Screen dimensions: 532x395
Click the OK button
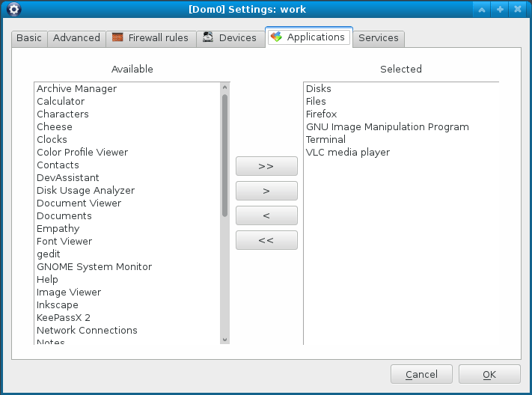[x=489, y=374]
